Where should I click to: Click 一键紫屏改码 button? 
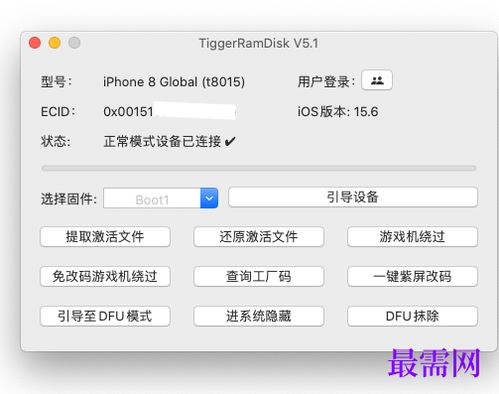click(412, 276)
